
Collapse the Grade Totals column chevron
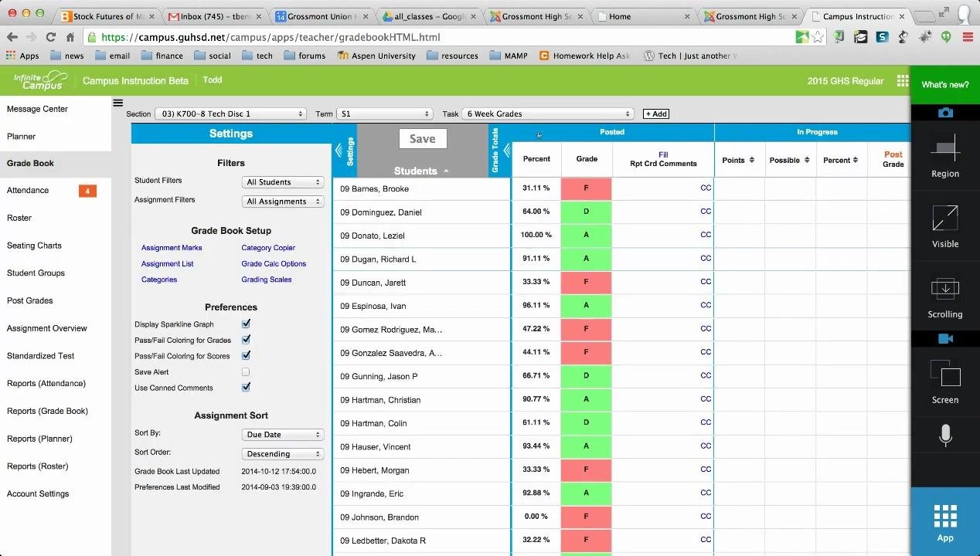(507, 151)
